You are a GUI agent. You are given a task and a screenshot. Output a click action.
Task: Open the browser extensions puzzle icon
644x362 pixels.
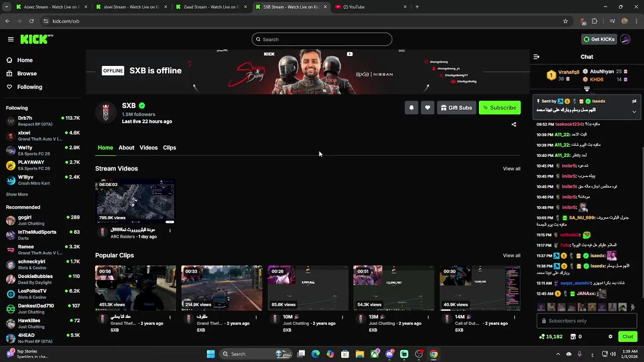[595, 21]
